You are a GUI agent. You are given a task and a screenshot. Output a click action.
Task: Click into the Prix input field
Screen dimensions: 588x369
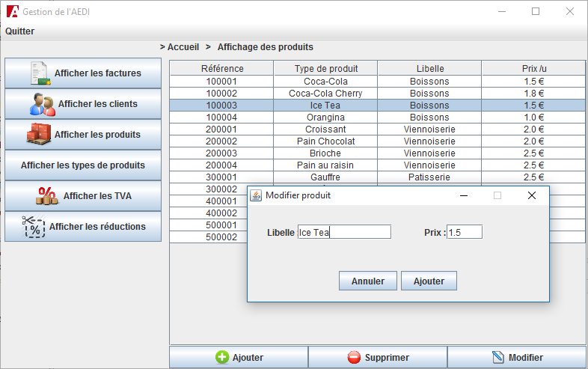pyautogui.click(x=464, y=232)
